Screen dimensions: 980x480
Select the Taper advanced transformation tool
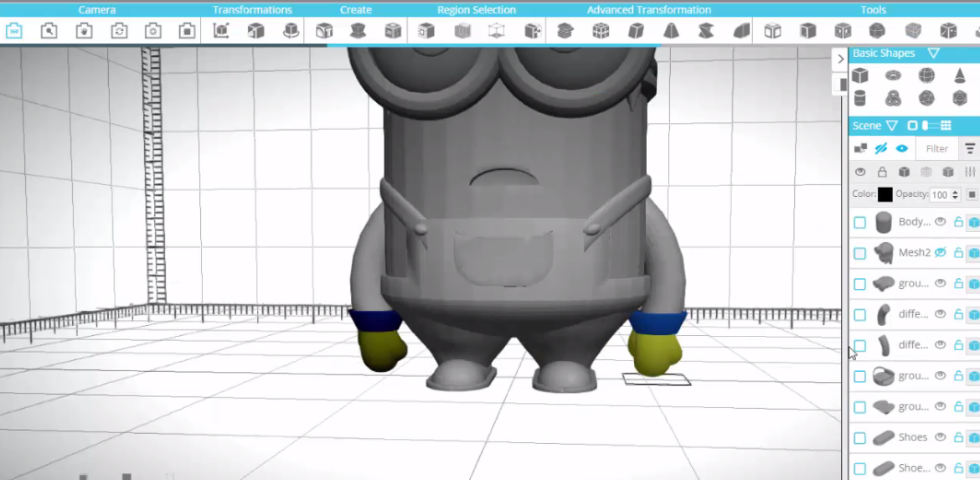coord(671,31)
